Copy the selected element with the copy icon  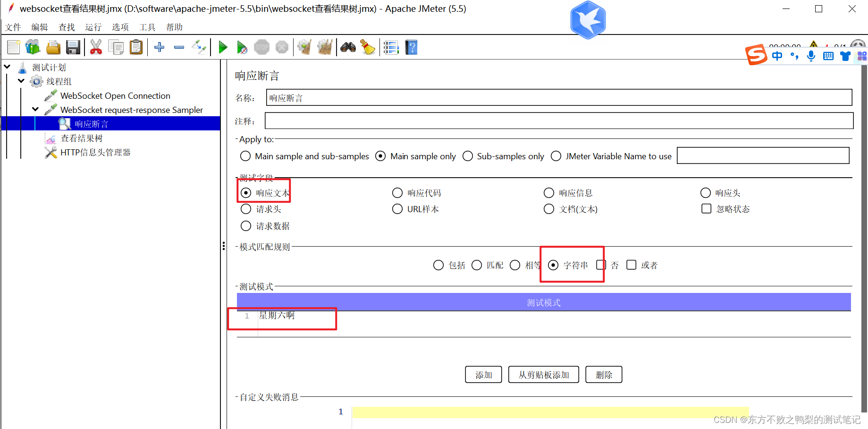[x=116, y=47]
